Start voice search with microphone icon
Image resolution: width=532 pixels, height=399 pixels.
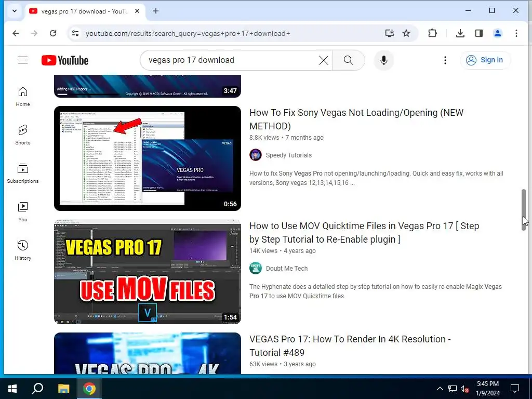(384, 60)
